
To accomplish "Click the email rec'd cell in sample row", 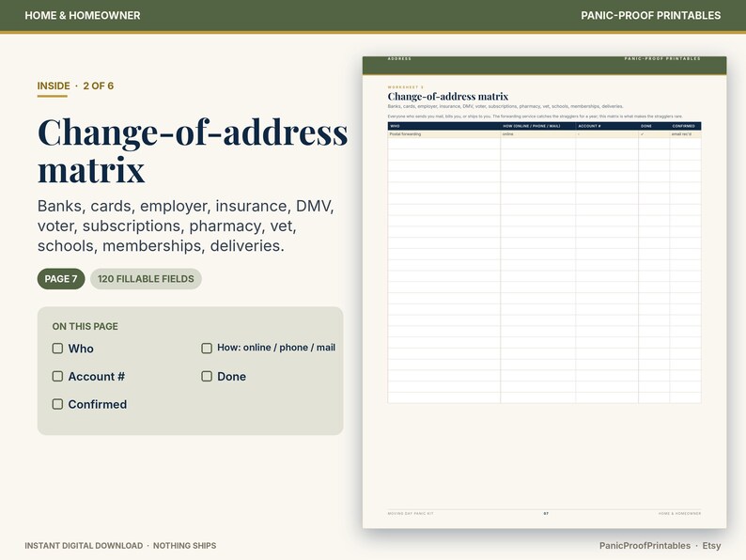I will 685,134.
